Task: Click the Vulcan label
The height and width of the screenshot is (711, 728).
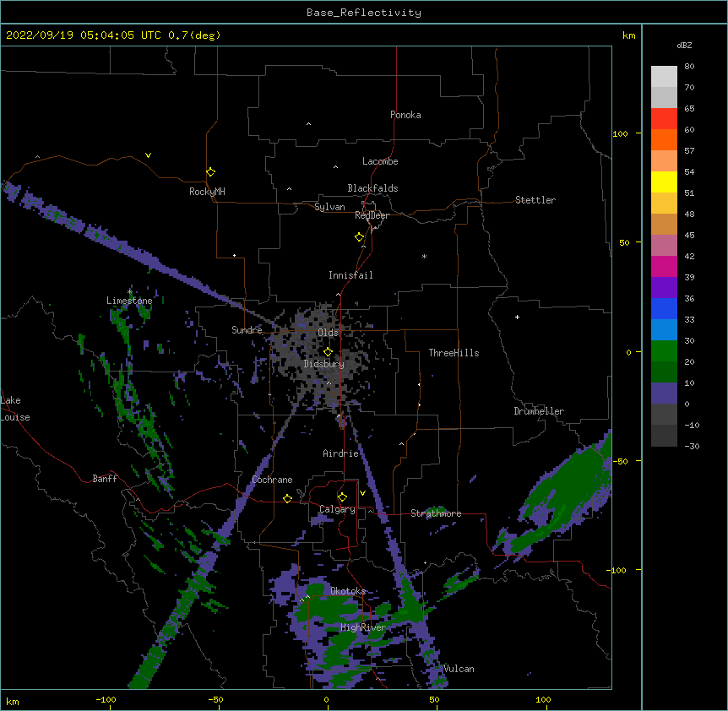Action: click(x=459, y=669)
